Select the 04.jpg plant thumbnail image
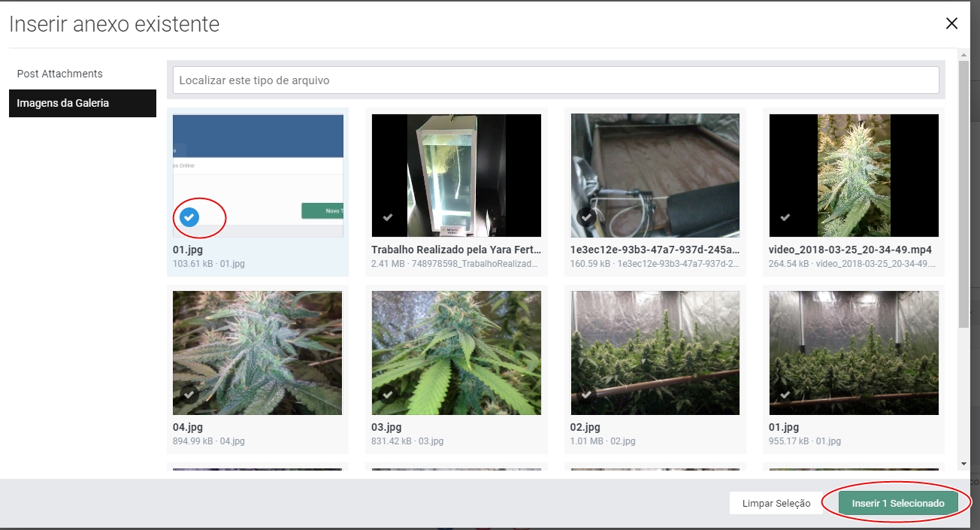This screenshot has height=530, width=980. coord(258,353)
